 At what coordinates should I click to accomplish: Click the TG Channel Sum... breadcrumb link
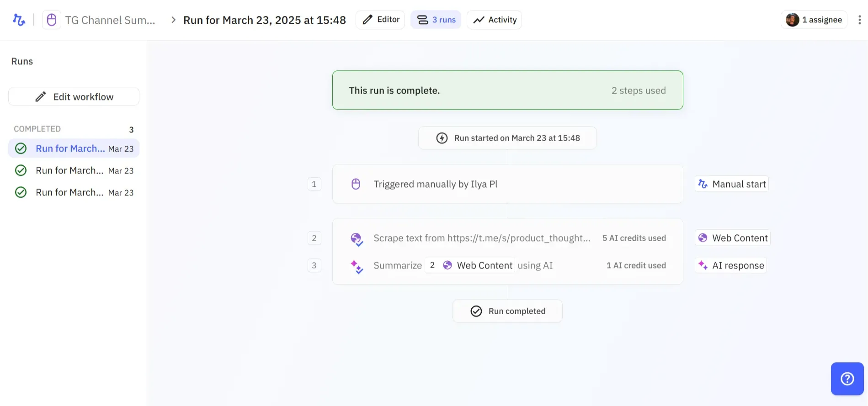(110, 20)
